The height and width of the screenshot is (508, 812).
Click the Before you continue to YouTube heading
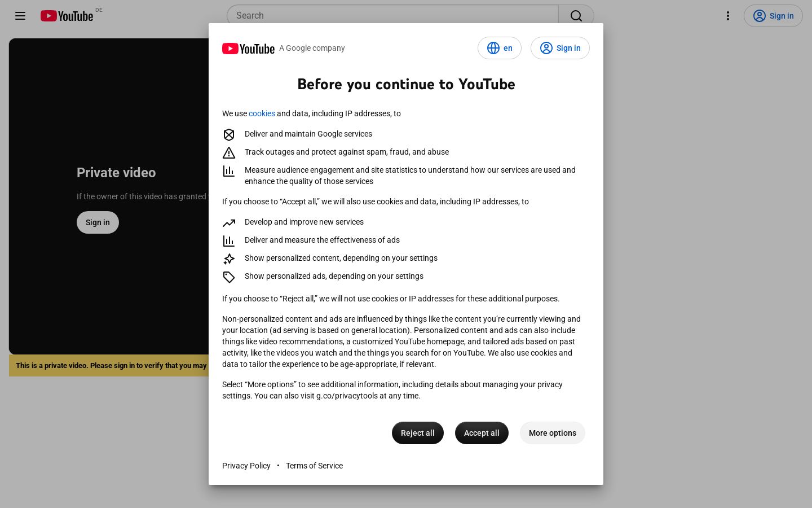point(406,84)
